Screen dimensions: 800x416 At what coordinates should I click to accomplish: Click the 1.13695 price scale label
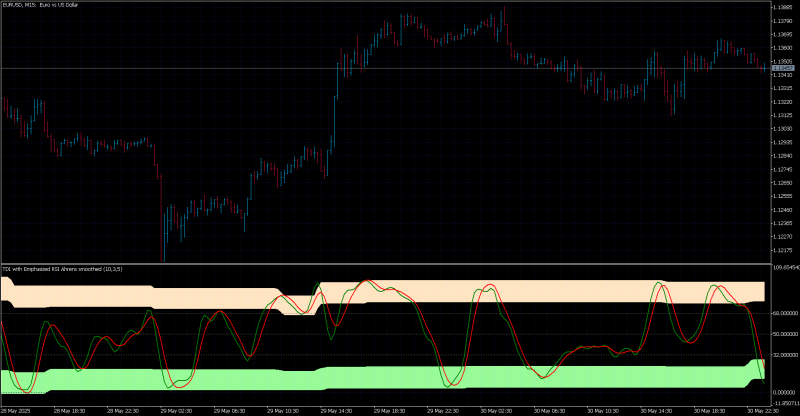point(783,35)
